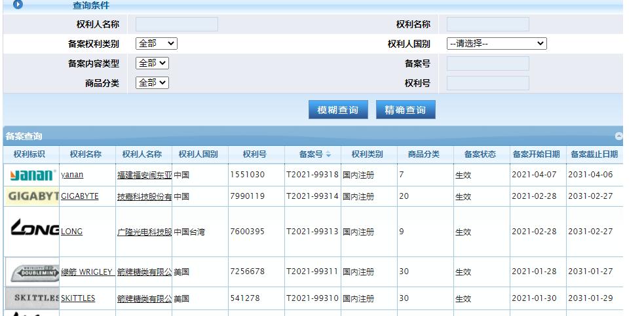Open the SKITTLES rights name link
This screenshot has height=316, width=644.
(78, 298)
